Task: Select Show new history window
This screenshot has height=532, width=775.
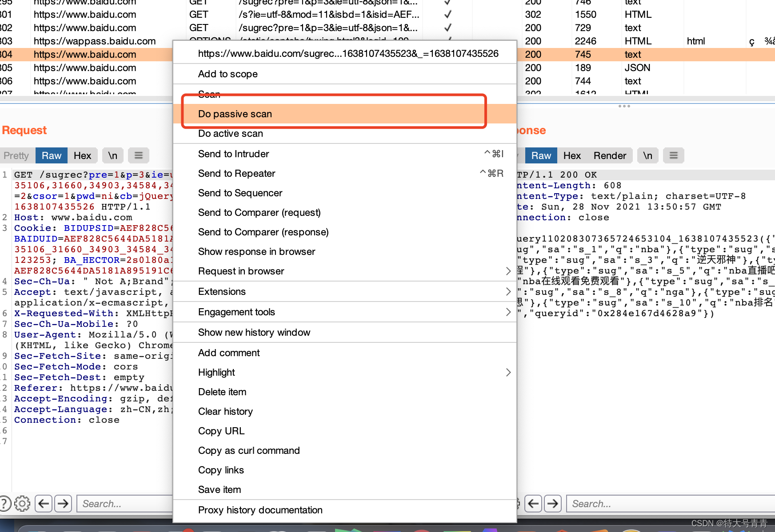Action: pos(345,332)
